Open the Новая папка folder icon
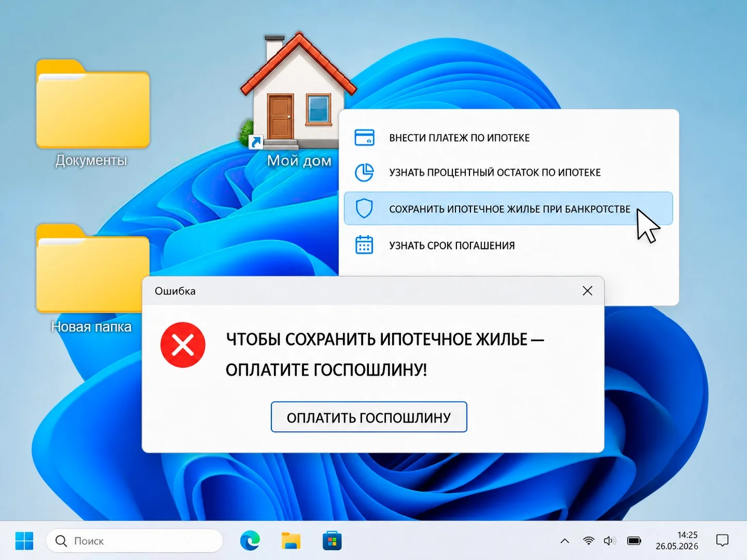This screenshot has height=560, width=747. point(93,269)
